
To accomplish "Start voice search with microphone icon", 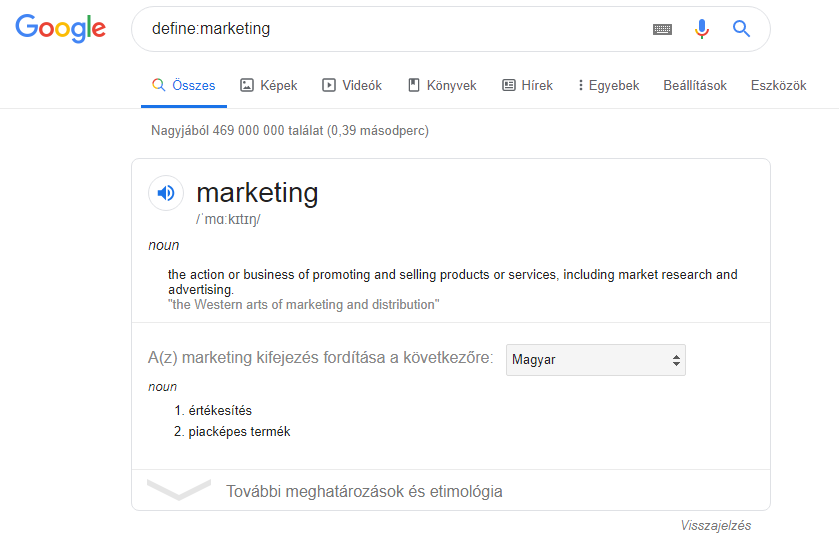I will 702,29.
